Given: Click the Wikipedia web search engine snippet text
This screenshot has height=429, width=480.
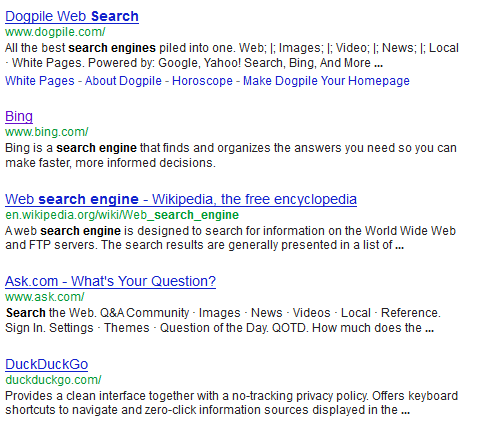Looking at the screenshot, I should click(x=230, y=238).
